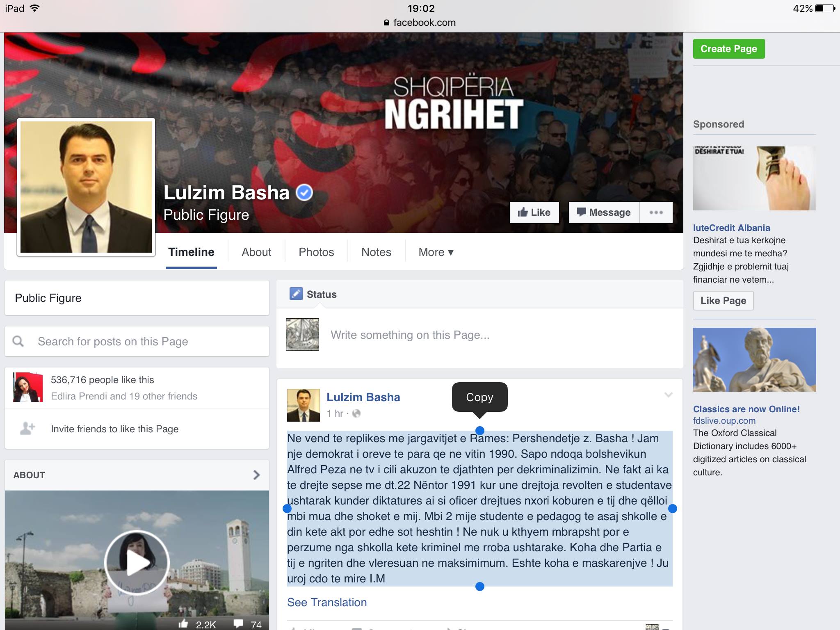The width and height of the screenshot is (840, 630).
Task: Click the thumbs-up icon with 2.2K likes
Action: click(183, 624)
